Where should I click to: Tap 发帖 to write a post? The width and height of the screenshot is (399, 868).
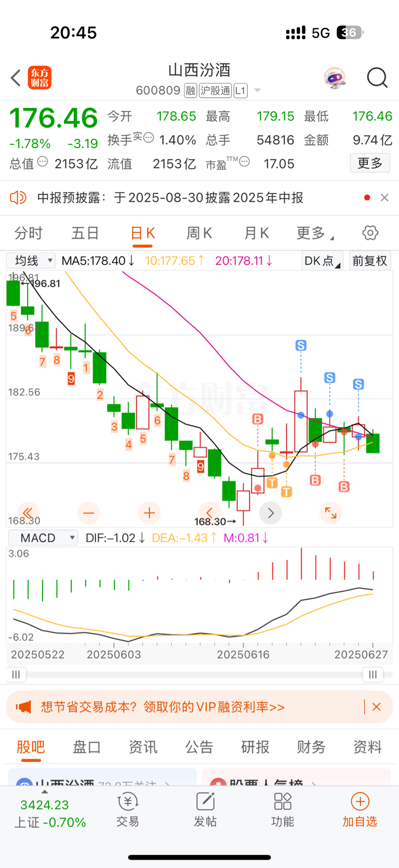tap(205, 810)
